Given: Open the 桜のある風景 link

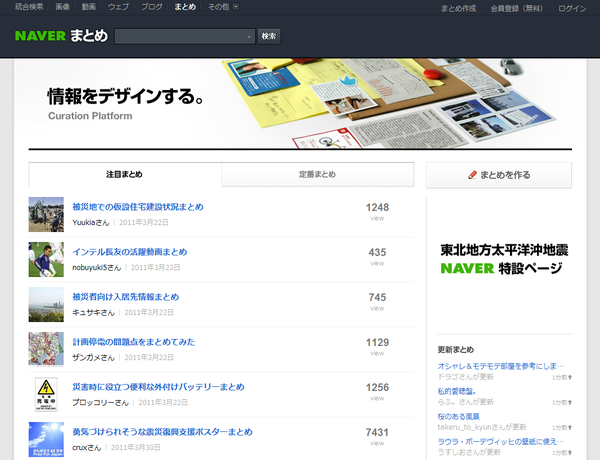Looking at the screenshot, I should [x=458, y=416].
